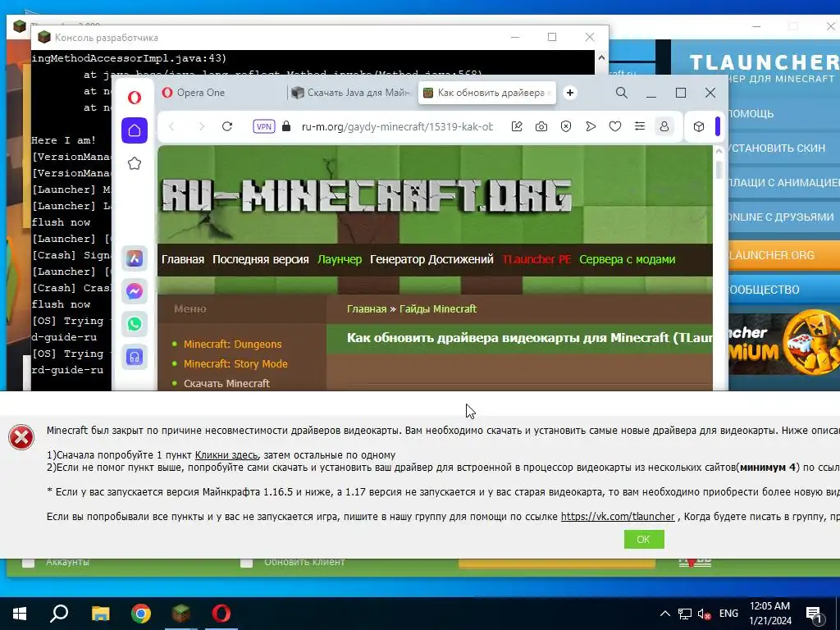The height and width of the screenshot is (630, 840).
Task: Go forward in Opera browser
Action: point(202,126)
